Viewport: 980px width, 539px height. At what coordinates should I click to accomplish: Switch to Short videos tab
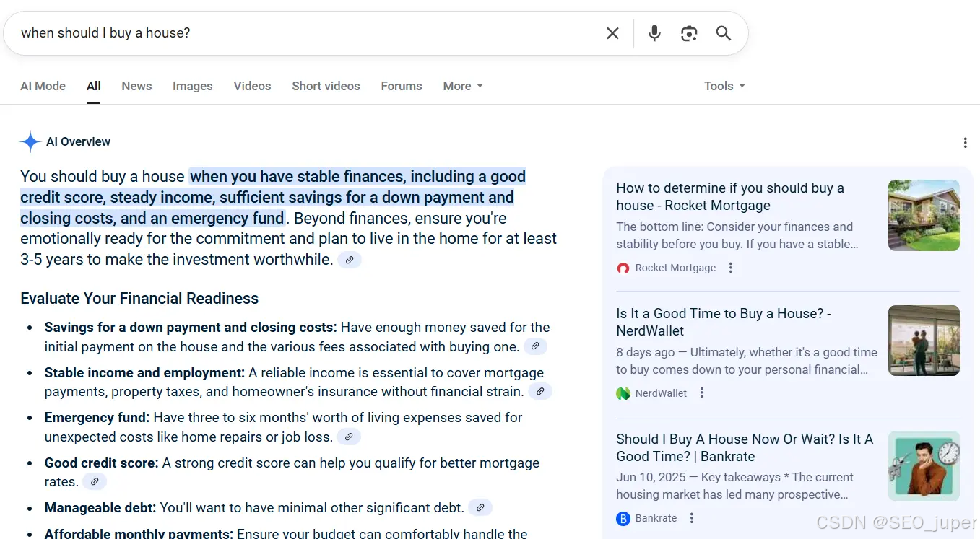click(x=326, y=86)
